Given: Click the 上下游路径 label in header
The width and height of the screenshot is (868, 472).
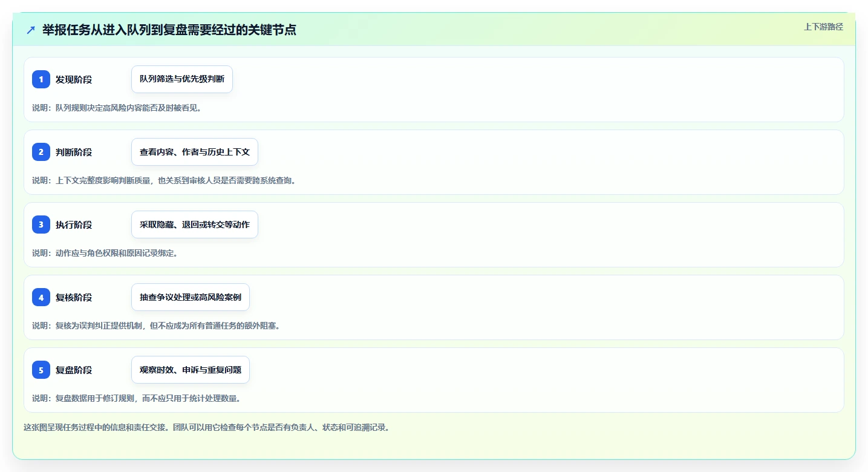Looking at the screenshot, I should [823, 27].
